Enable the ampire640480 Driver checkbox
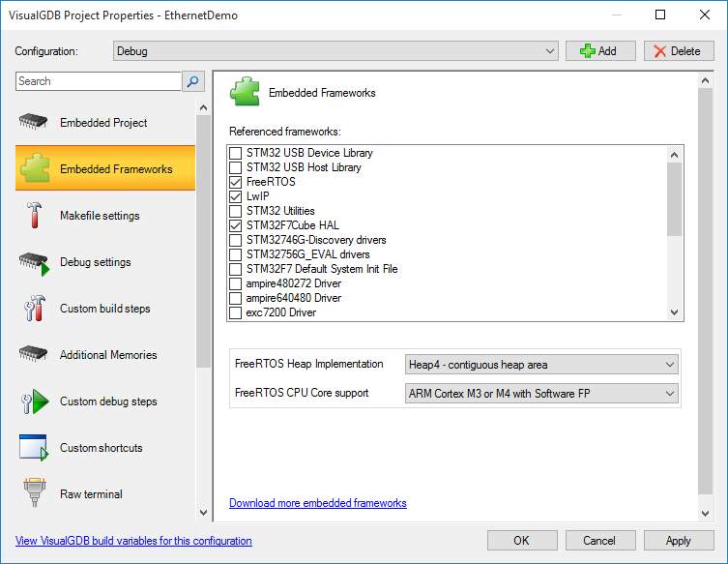The width and height of the screenshot is (728, 564). (235, 298)
